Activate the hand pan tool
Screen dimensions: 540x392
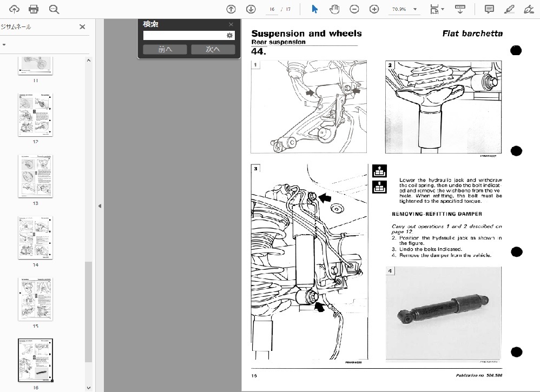coord(334,9)
